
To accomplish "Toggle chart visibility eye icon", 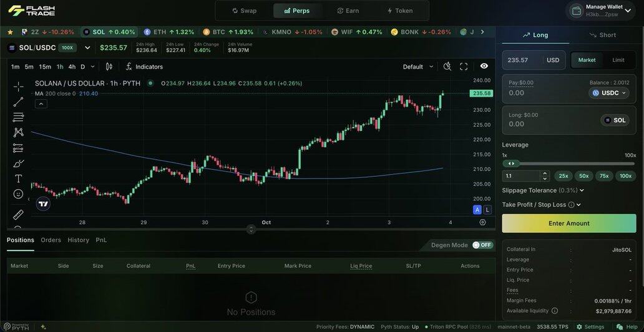I will [x=484, y=66].
